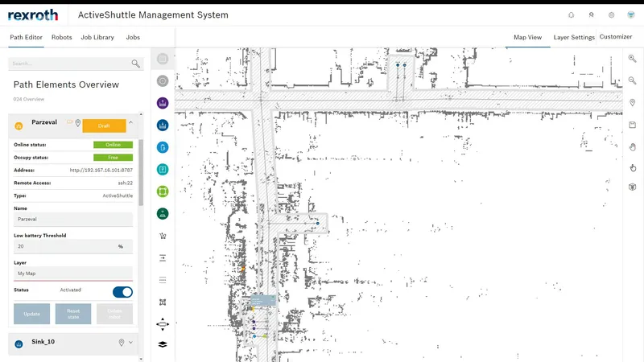Select the dark green robot tool
This screenshot has height=362, width=644.
[x=163, y=214]
